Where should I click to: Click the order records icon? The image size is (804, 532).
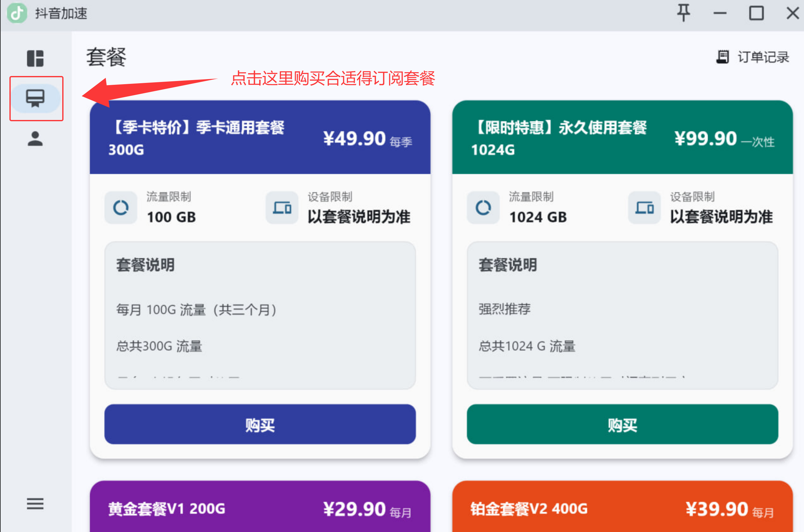723,57
